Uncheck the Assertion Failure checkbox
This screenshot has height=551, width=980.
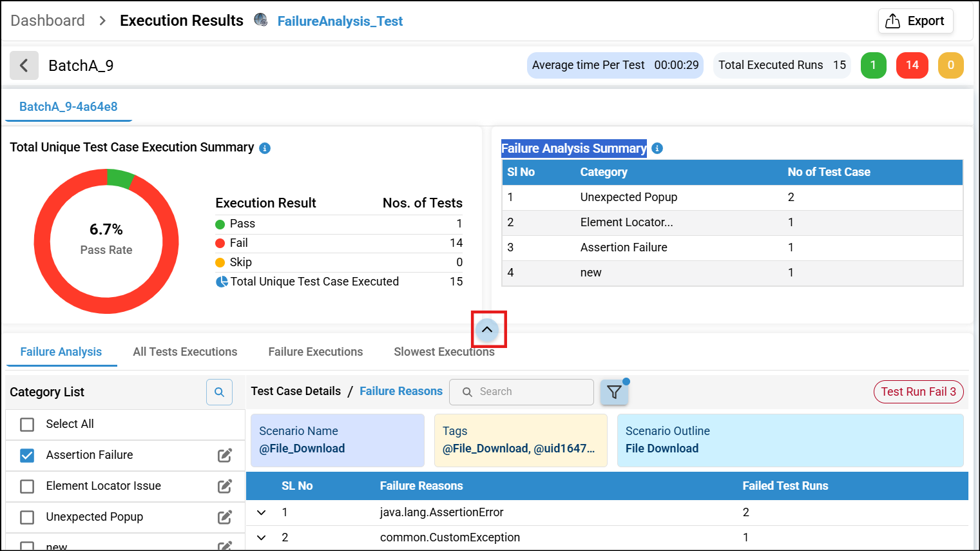click(27, 456)
